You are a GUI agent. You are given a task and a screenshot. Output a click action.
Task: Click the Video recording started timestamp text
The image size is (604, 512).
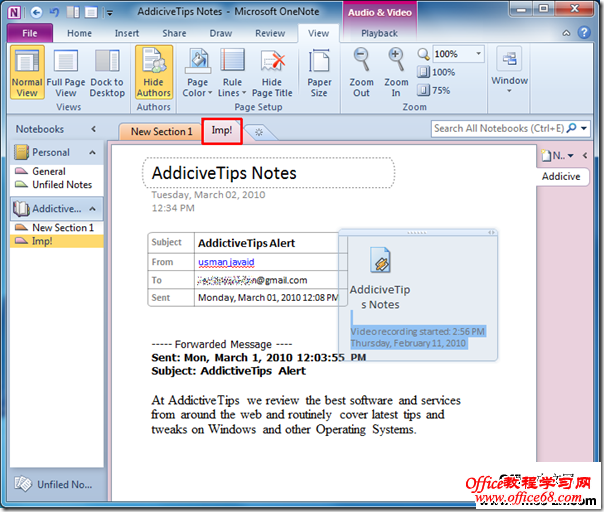(x=418, y=332)
